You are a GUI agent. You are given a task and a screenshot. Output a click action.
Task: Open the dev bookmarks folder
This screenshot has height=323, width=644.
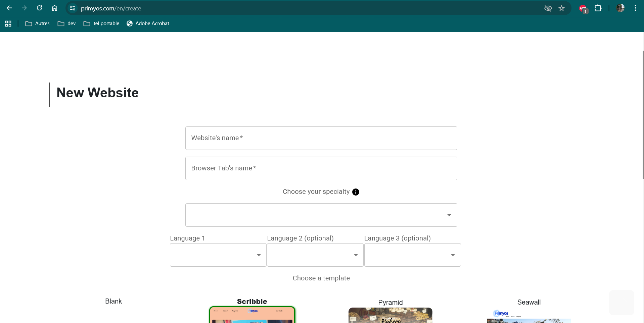tap(67, 23)
